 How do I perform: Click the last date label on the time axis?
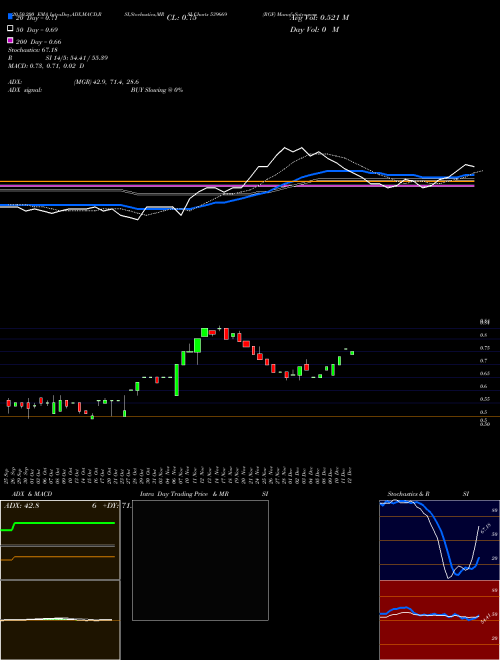coord(349,474)
